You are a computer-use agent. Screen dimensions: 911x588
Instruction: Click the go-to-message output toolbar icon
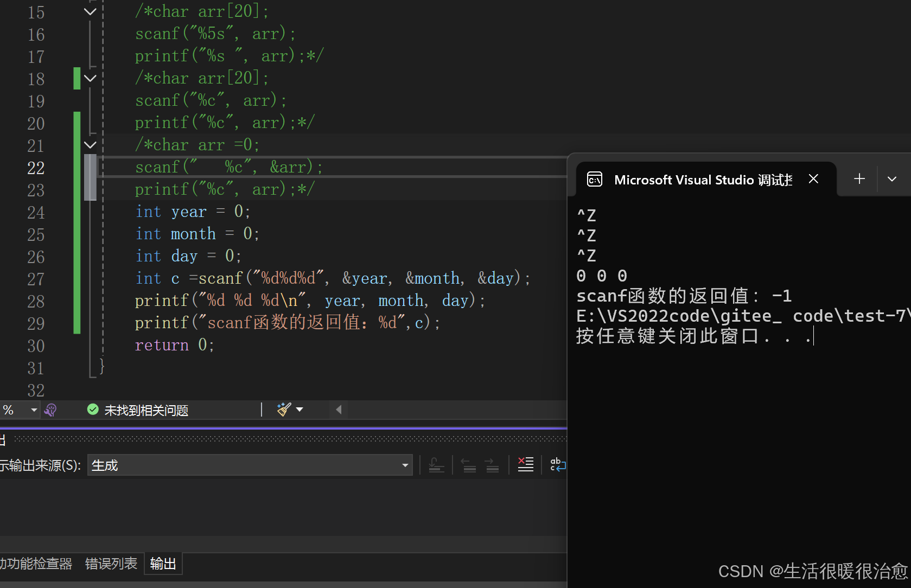pyautogui.click(x=436, y=465)
